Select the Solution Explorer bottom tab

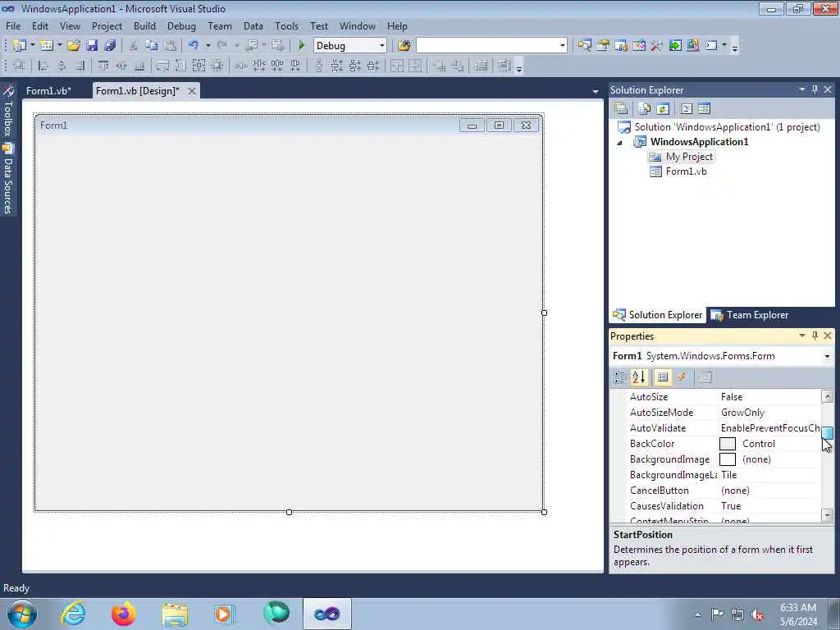pyautogui.click(x=658, y=315)
